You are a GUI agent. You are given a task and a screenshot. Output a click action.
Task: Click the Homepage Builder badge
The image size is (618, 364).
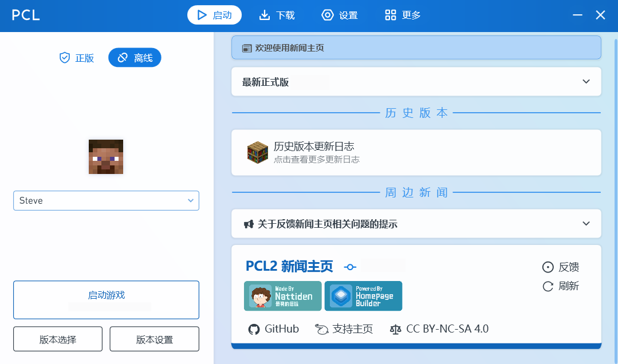coord(363,296)
